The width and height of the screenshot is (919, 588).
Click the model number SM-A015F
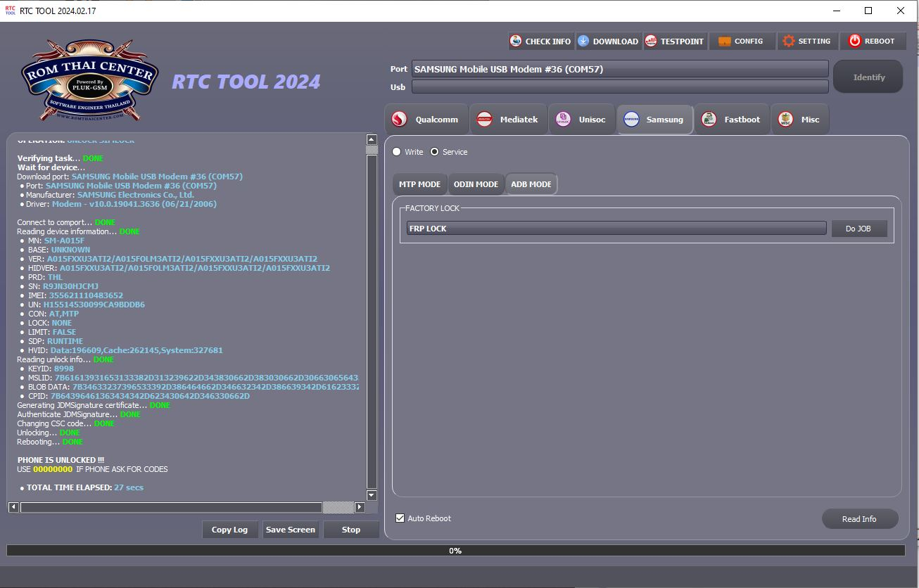[x=64, y=241]
